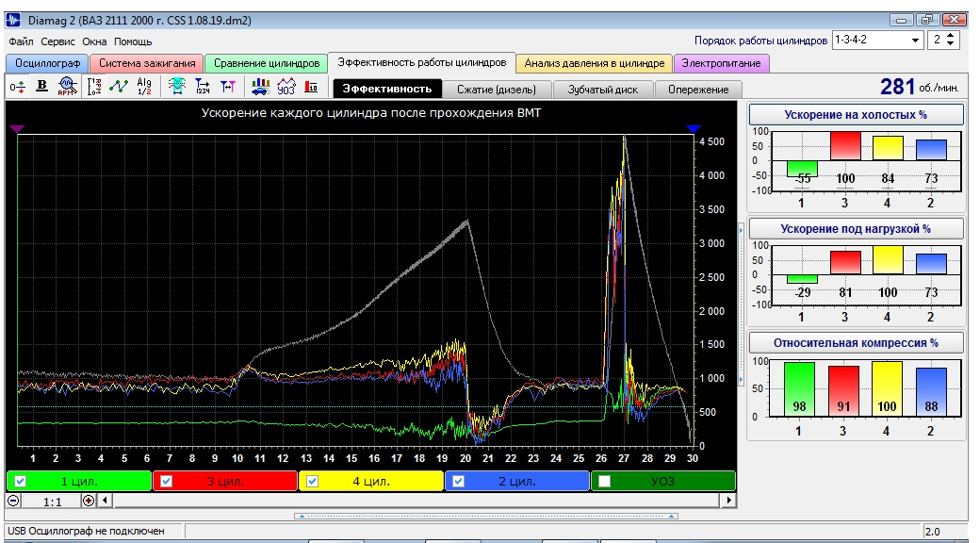Click the collapse arrows bar below chart
Image resolution: width=980 pixels, height=543 pixels.
(x=485, y=517)
